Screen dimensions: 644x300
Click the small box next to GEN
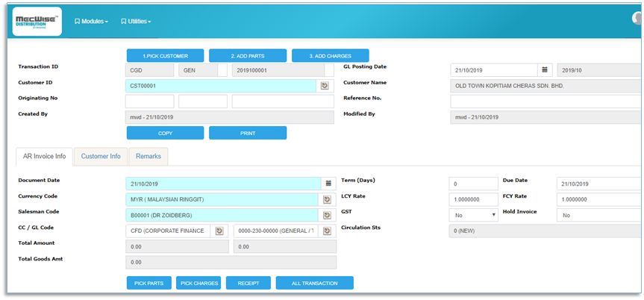222,70
